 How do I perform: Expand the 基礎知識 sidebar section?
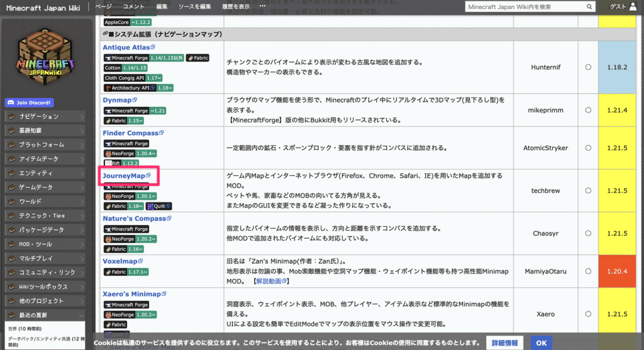(45, 131)
